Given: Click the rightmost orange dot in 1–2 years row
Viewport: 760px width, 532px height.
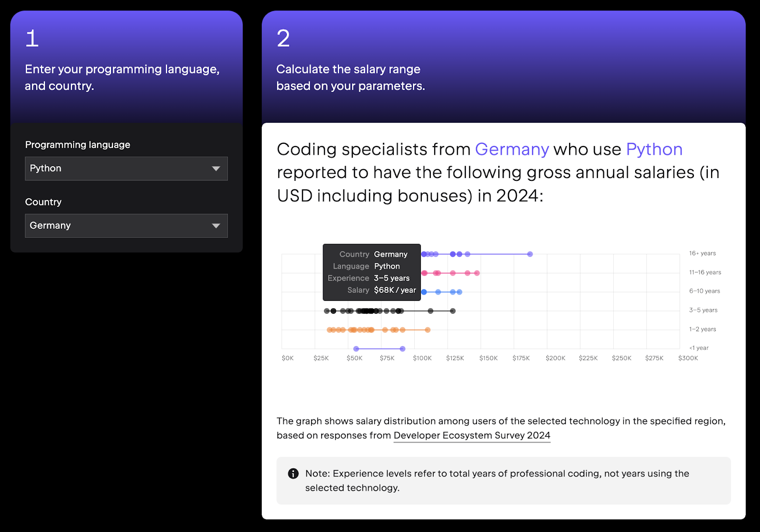Looking at the screenshot, I should point(427,330).
